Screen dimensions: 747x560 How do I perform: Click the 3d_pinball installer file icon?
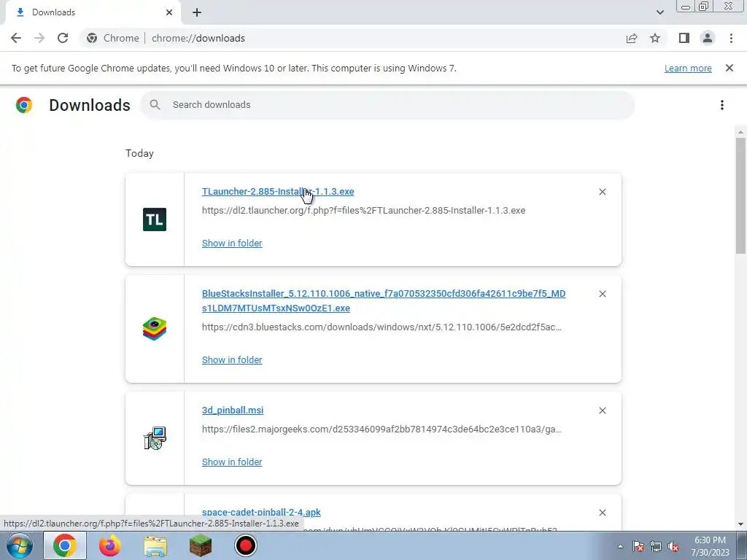click(x=155, y=438)
